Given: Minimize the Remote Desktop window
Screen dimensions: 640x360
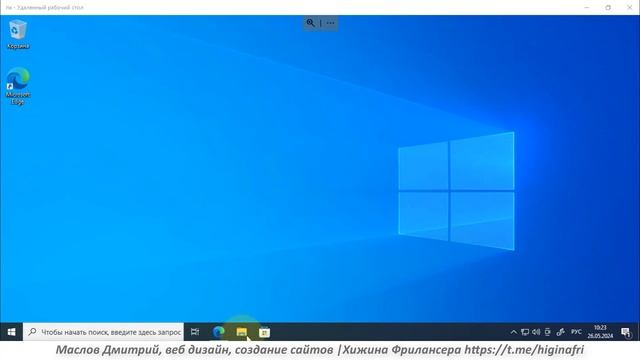Looking at the screenshot, I should pos(587,7).
